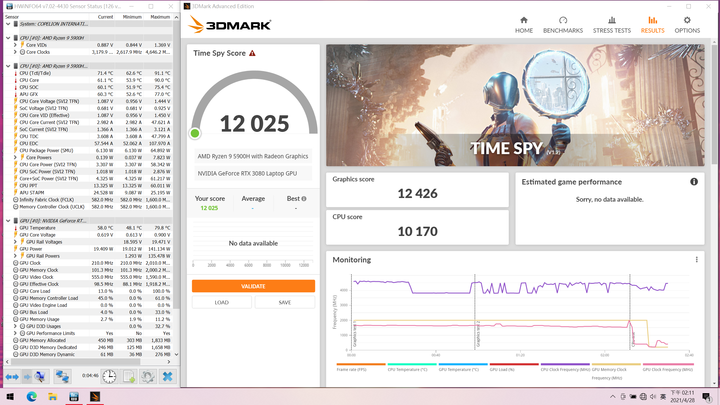Toggle the GPU Temperature legend entry
Screen dimensions: 720x405
462,366
